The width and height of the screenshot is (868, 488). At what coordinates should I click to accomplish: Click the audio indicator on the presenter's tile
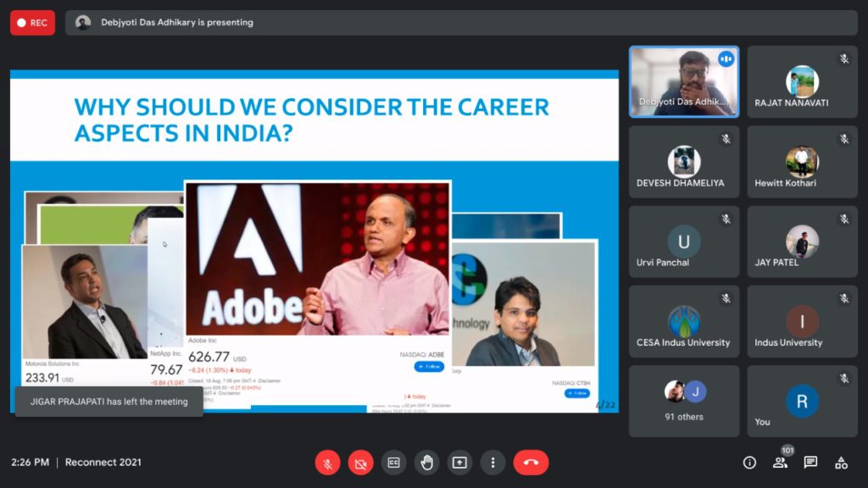726,58
